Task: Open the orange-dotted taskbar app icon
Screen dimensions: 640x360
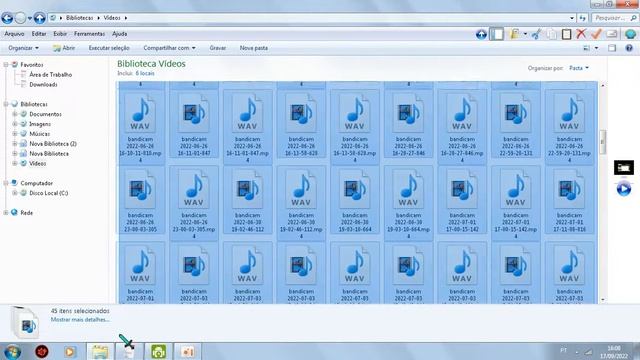Action: coord(188,351)
